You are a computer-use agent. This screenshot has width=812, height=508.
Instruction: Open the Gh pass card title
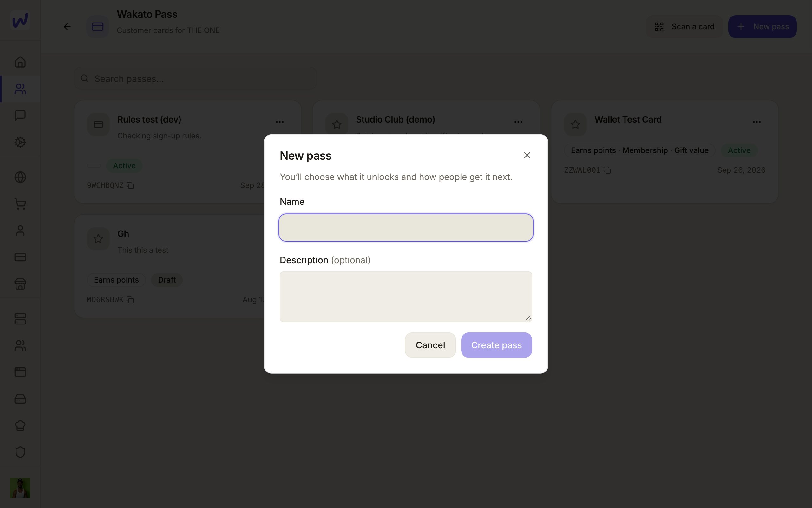[123, 233]
